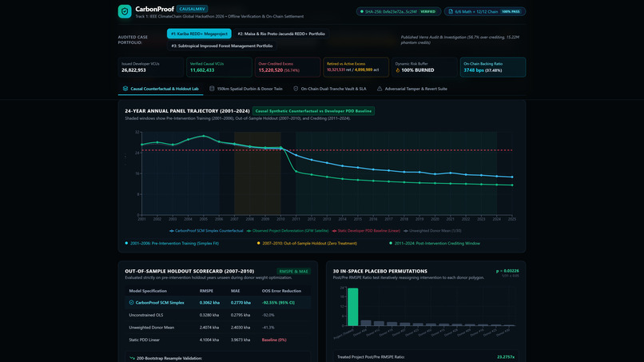Image resolution: width=644 pixels, height=362 pixels.
Task: Click the Over-Credited Excess card
Action: pyautogui.click(x=288, y=67)
